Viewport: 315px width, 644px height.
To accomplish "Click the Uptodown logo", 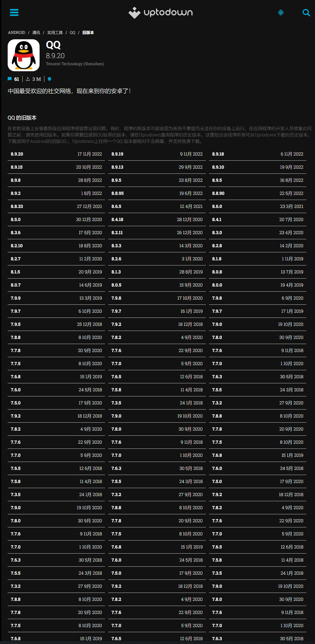I will (161, 12).
